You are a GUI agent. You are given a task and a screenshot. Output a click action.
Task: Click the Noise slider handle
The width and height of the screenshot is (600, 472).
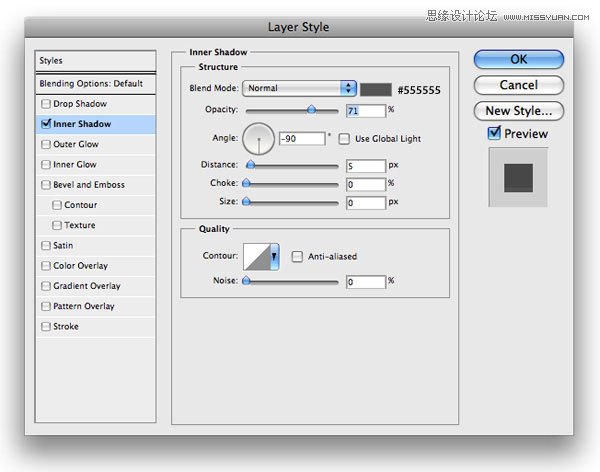(246, 281)
